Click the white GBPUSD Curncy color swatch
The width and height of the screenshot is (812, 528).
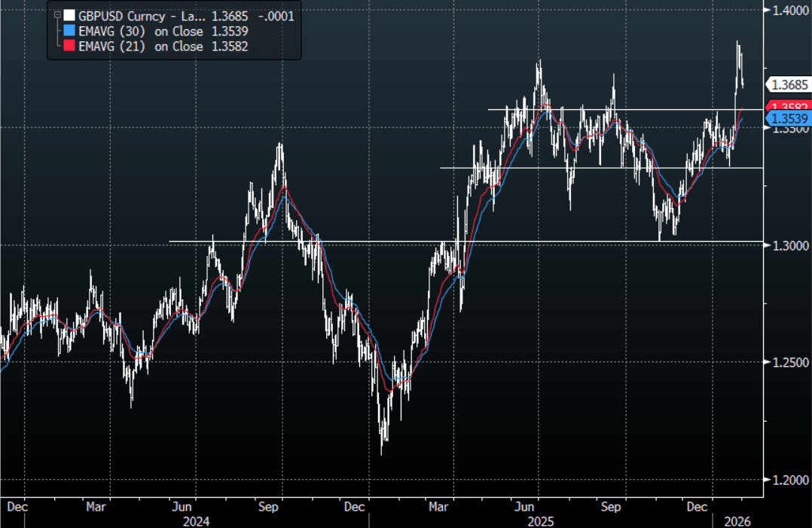[69, 15]
